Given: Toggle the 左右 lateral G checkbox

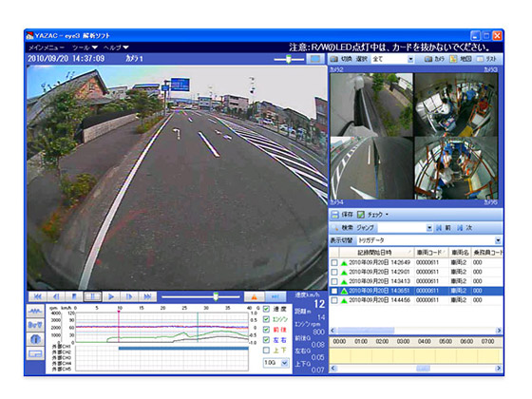Looking at the screenshot, I should (x=266, y=340).
